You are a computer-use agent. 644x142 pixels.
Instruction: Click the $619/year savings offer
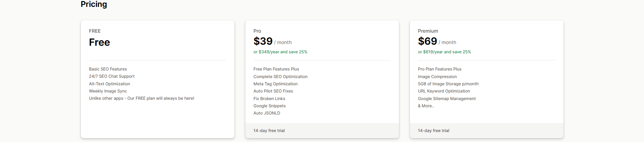[x=444, y=52]
